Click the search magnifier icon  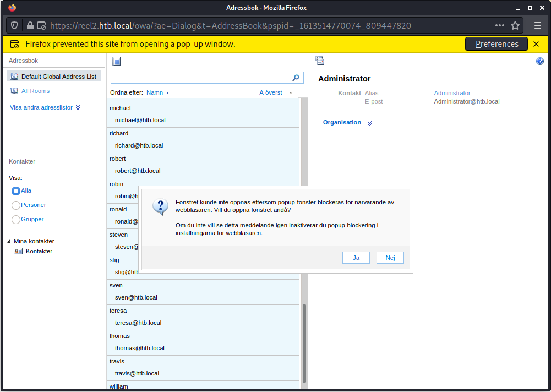[296, 78]
